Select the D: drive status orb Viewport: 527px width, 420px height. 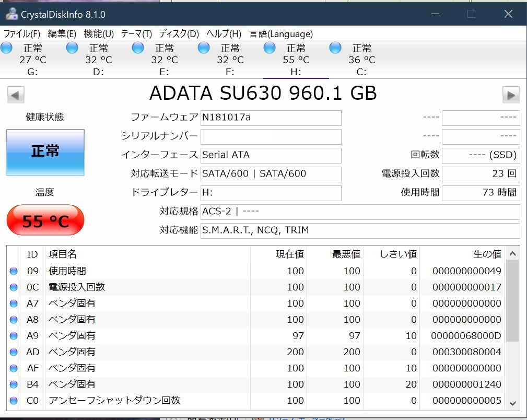click(73, 48)
